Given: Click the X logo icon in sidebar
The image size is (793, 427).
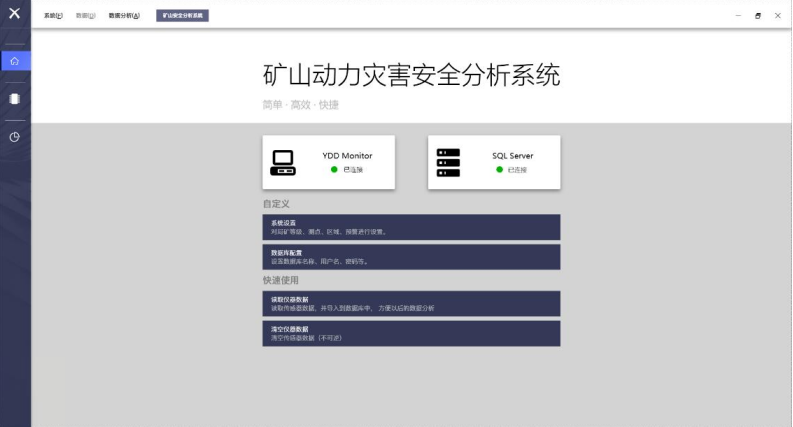Looking at the screenshot, I should pos(14,13).
